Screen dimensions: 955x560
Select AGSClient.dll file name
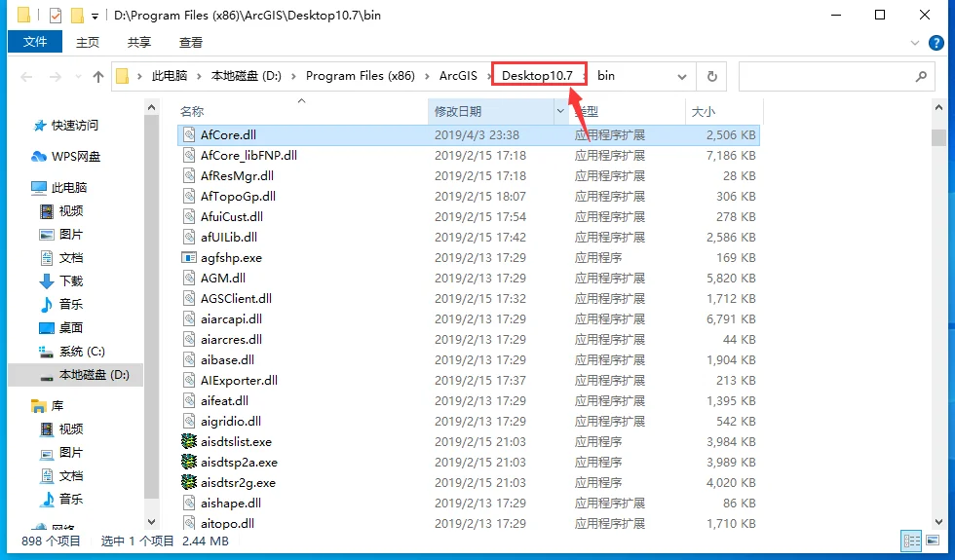coord(236,298)
